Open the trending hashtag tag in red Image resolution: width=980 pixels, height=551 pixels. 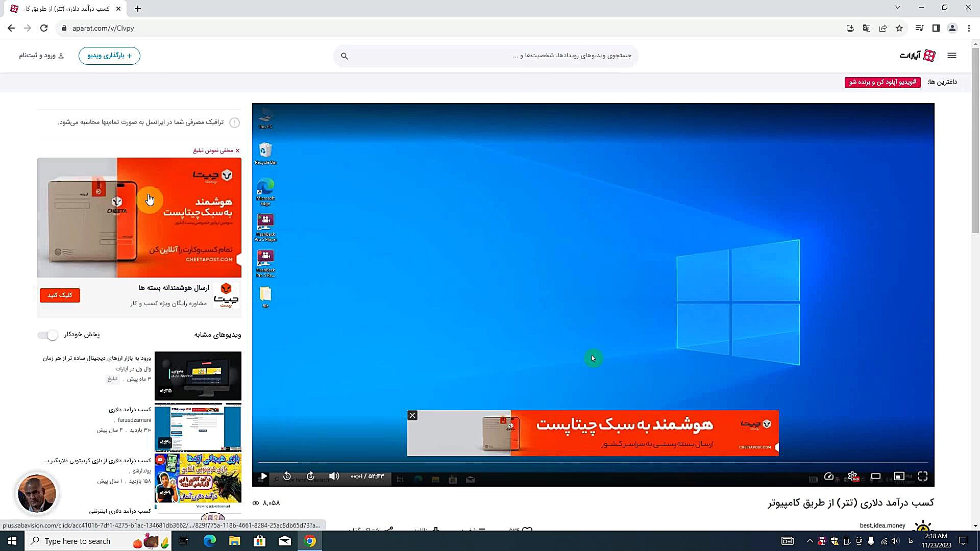pyautogui.click(x=883, y=82)
